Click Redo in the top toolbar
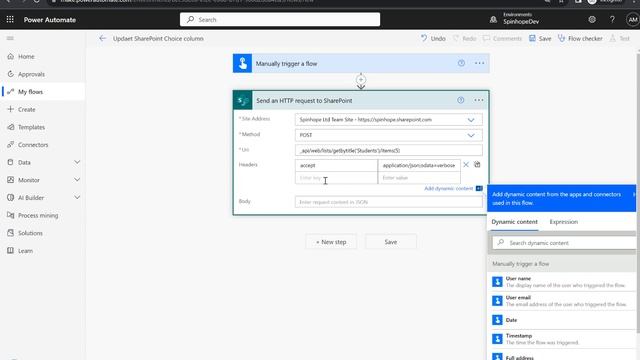Image resolution: width=640 pixels, height=360 pixels. coord(464,38)
